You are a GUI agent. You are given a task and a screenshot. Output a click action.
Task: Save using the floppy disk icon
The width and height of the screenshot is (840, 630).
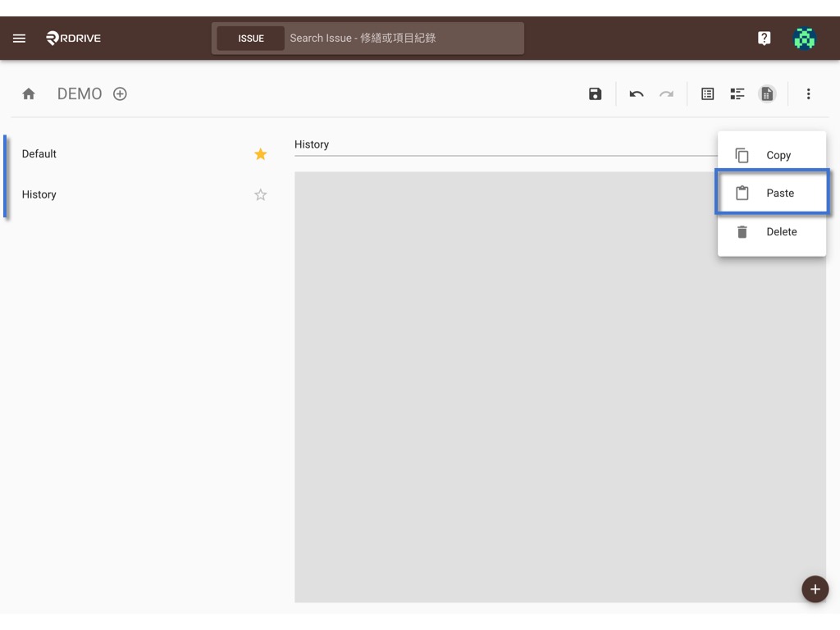point(595,94)
